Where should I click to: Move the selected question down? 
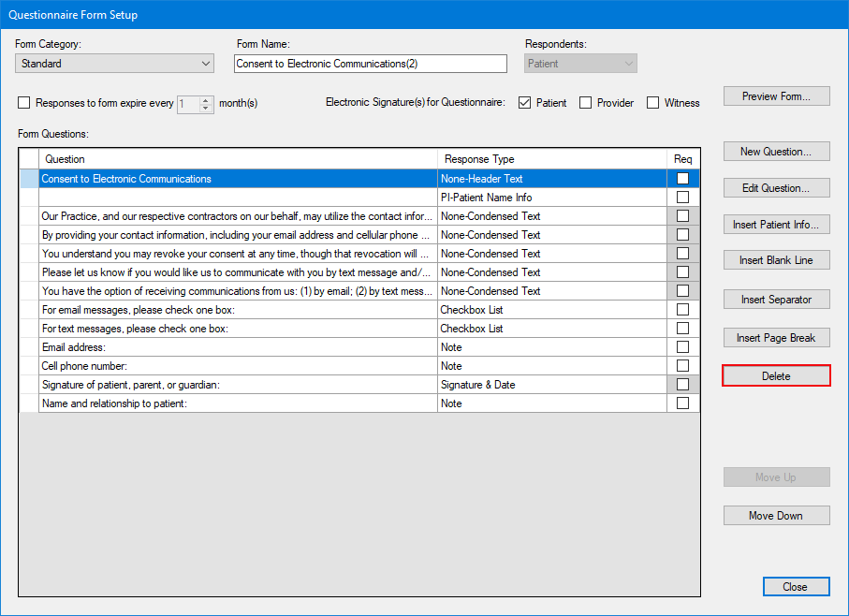coord(776,516)
